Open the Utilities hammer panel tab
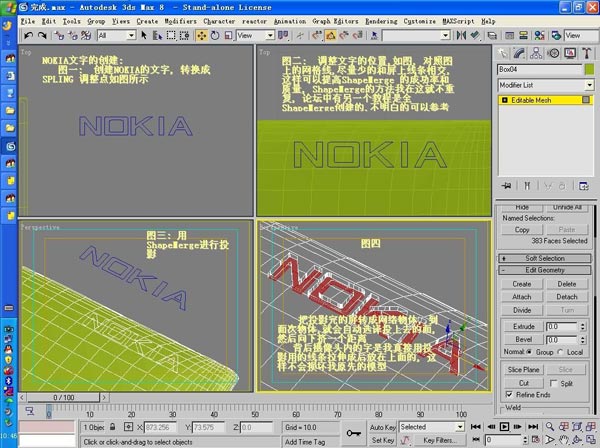 587,53
